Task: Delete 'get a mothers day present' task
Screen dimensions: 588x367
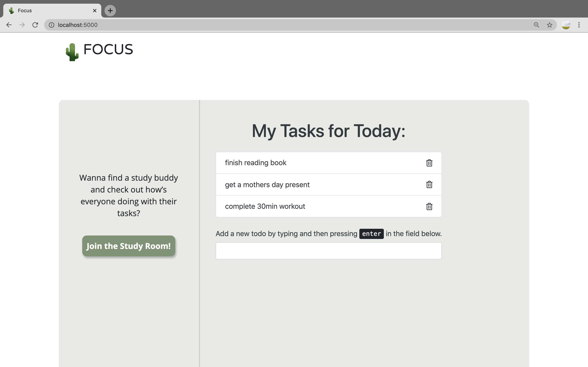Action: (x=429, y=185)
